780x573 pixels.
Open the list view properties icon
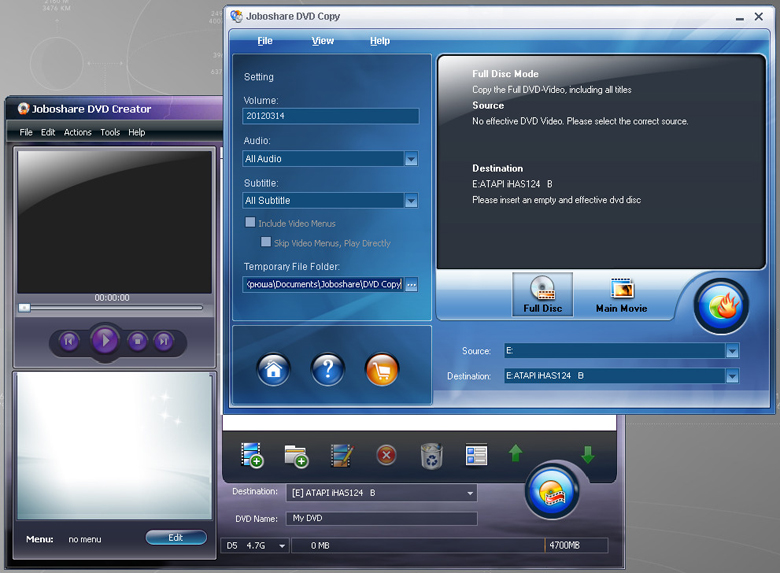(476, 455)
